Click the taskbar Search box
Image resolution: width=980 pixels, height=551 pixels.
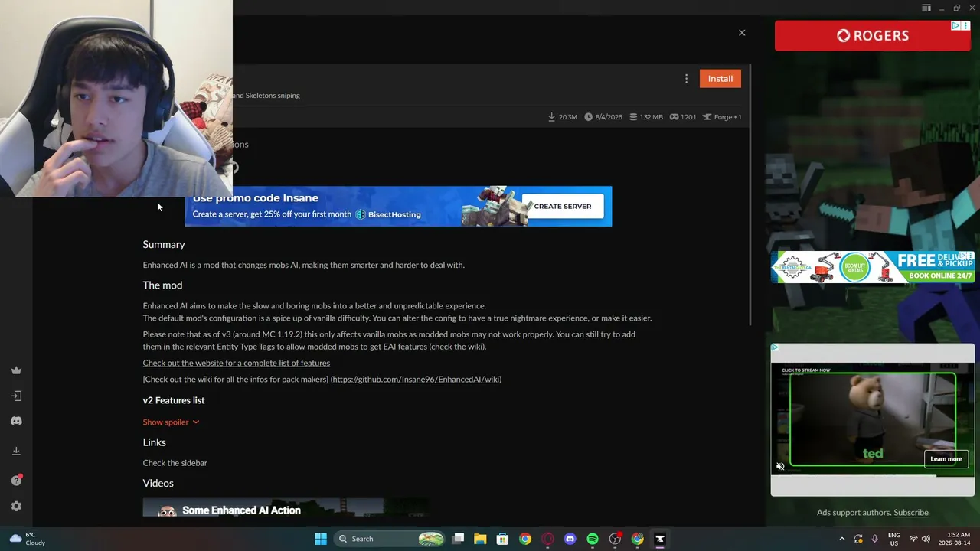click(x=390, y=539)
